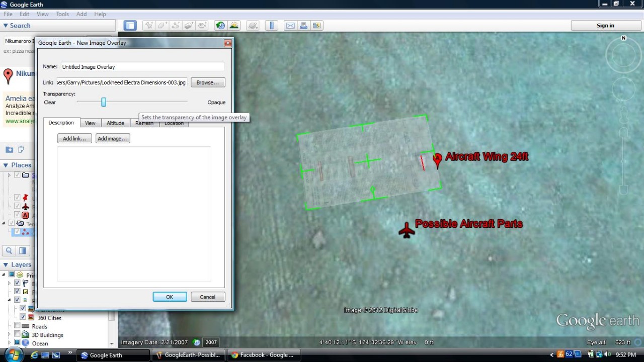The height and width of the screenshot is (362, 644).
Task: Switch to the Altitude tab
Action: (x=115, y=123)
